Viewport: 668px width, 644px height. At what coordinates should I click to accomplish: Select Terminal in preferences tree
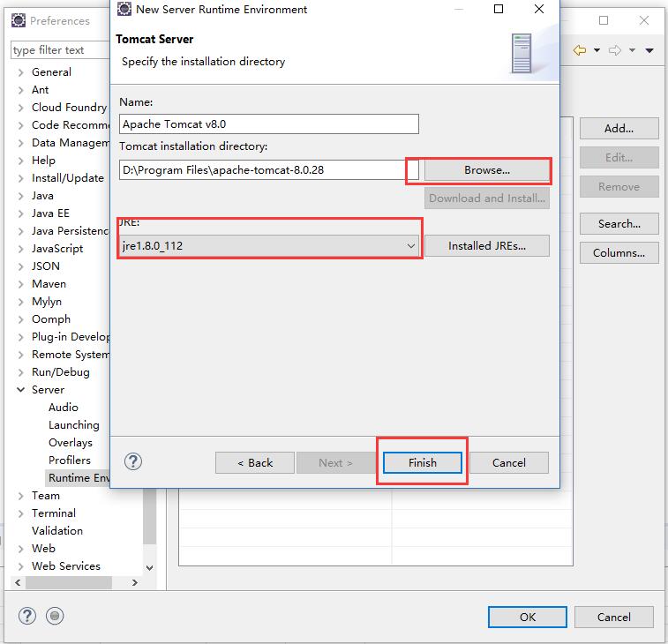53,513
